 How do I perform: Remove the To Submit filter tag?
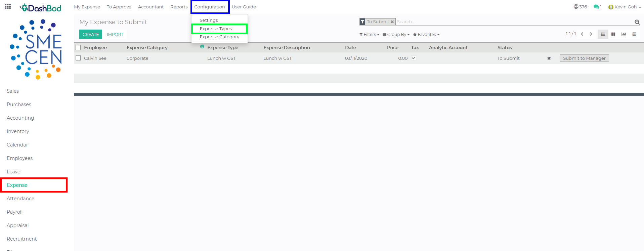392,22
